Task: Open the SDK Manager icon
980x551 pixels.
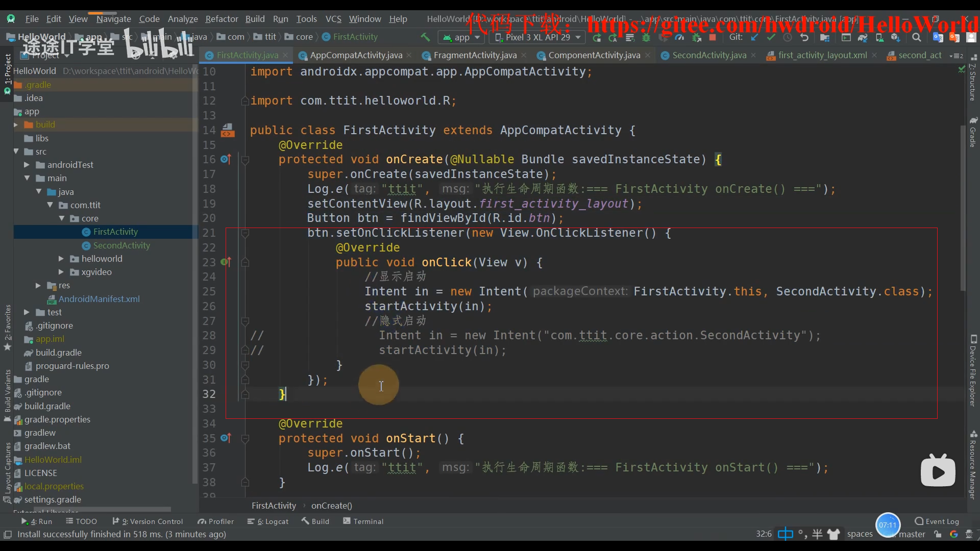Action: 896,37
